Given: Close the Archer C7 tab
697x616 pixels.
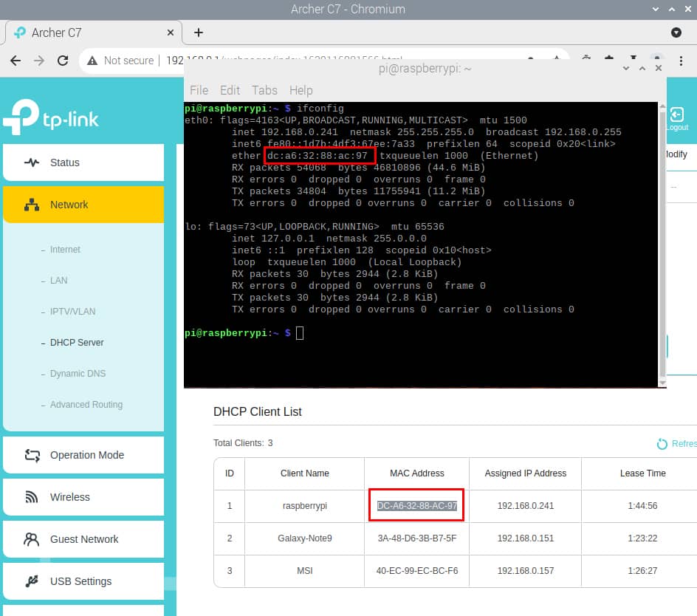Looking at the screenshot, I should coord(171,32).
